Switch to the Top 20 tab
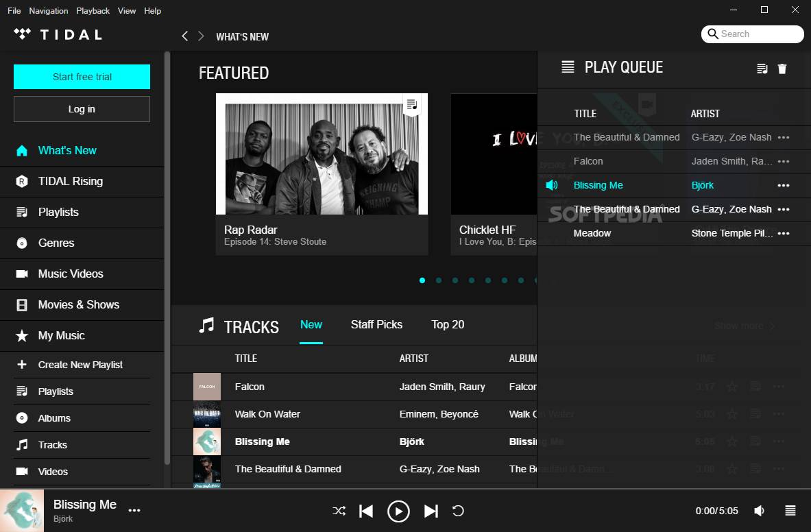811x532 pixels. pos(448,325)
